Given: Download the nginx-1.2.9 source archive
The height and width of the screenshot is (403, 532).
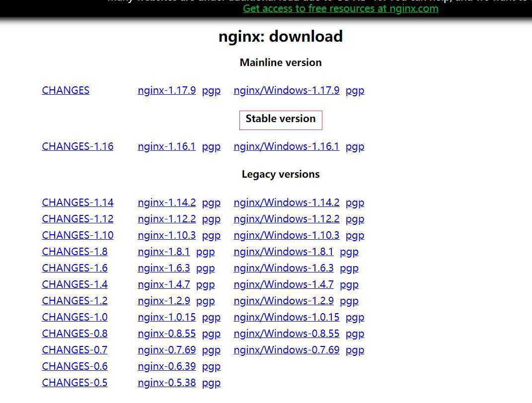Looking at the screenshot, I should (164, 301).
